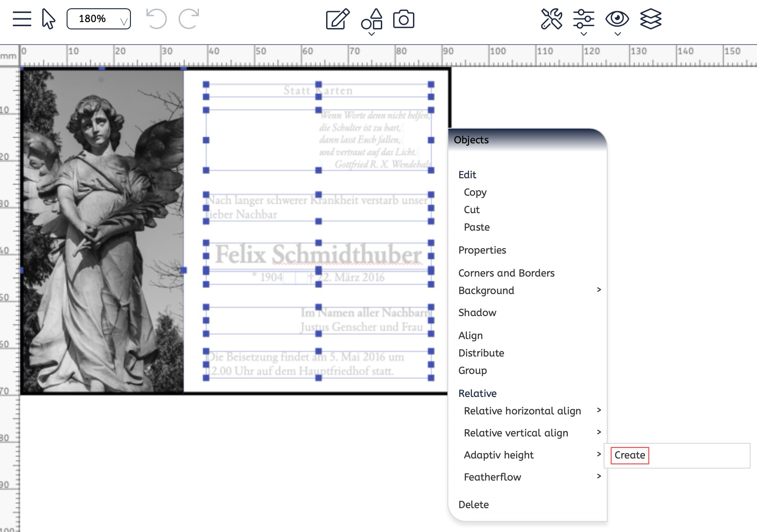The height and width of the screenshot is (532, 757).
Task: Open the sliders settings icon
Action: [583, 19]
